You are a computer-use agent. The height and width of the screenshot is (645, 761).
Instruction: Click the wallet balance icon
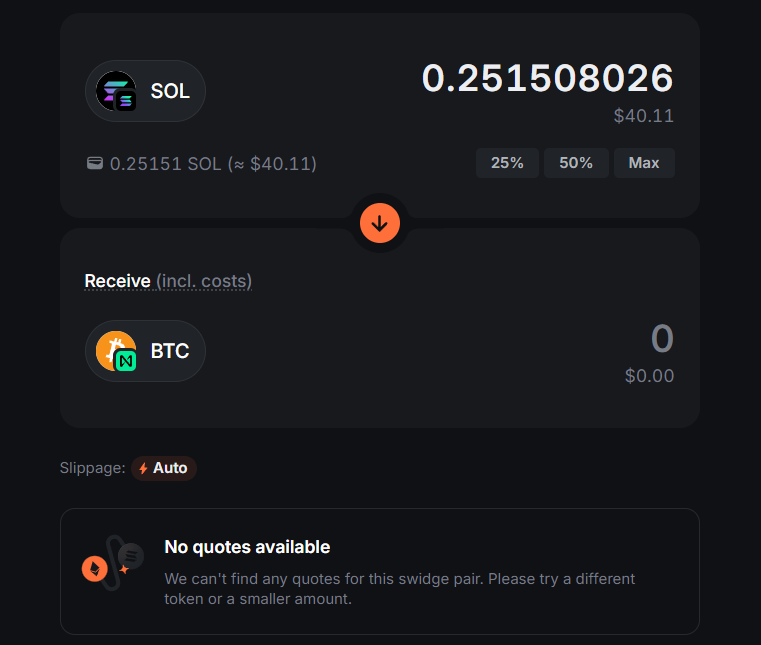pyautogui.click(x=95, y=163)
